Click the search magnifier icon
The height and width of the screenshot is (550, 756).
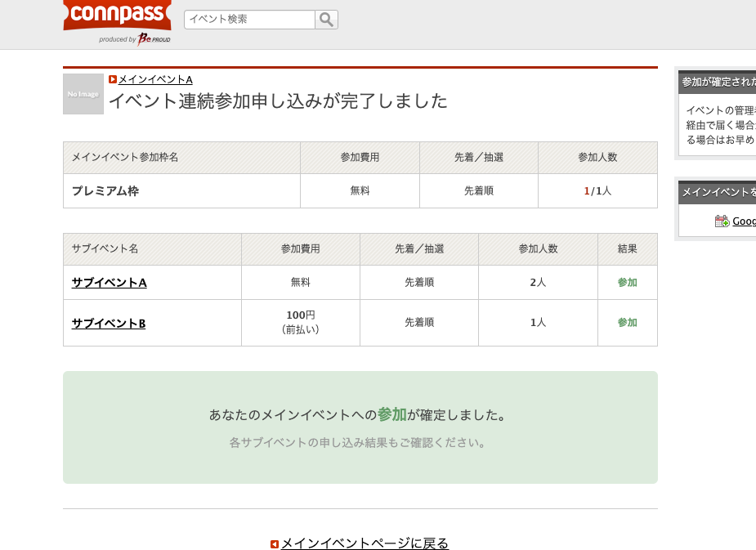click(x=326, y=19)
